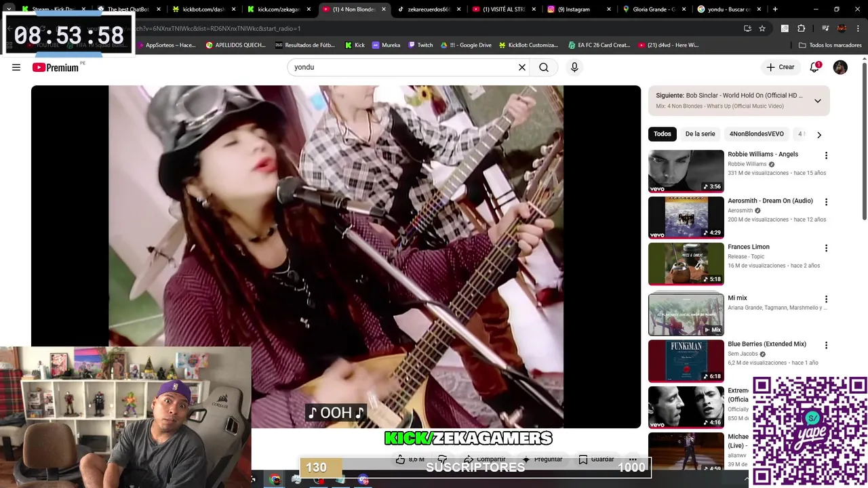The height and width of the screenshot is (488, 868).
Task: Open 'EA FC 26 Card Creat...' bookmark
Action: pyautogui.click(x=599, y=45)
